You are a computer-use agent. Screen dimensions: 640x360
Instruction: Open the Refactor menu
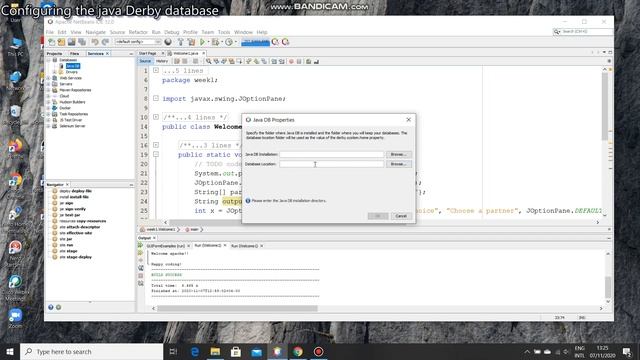pos(138,32)
